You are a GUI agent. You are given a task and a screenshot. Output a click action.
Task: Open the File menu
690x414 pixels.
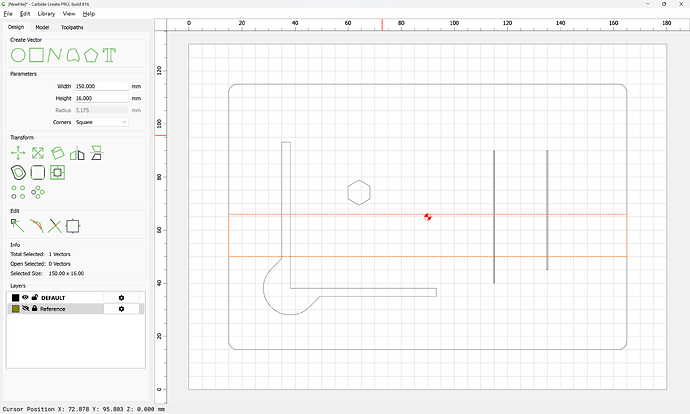coord(8,14)
